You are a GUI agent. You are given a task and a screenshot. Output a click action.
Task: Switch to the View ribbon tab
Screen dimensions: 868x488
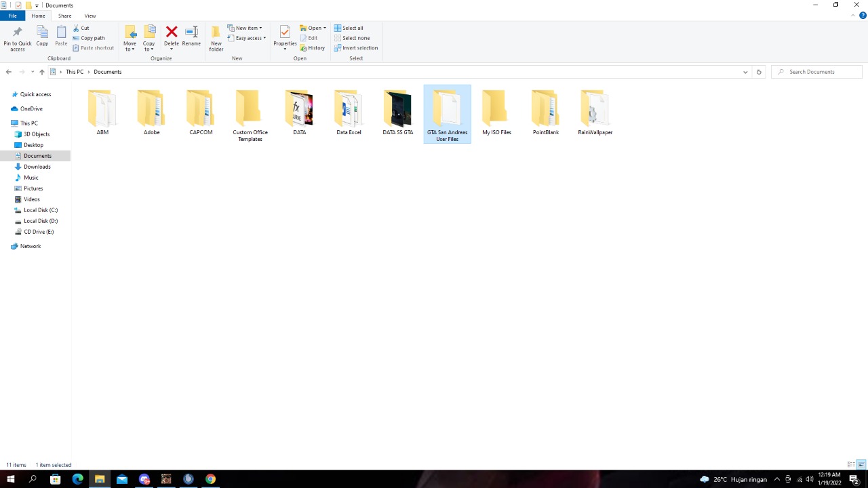pos(90,16)
